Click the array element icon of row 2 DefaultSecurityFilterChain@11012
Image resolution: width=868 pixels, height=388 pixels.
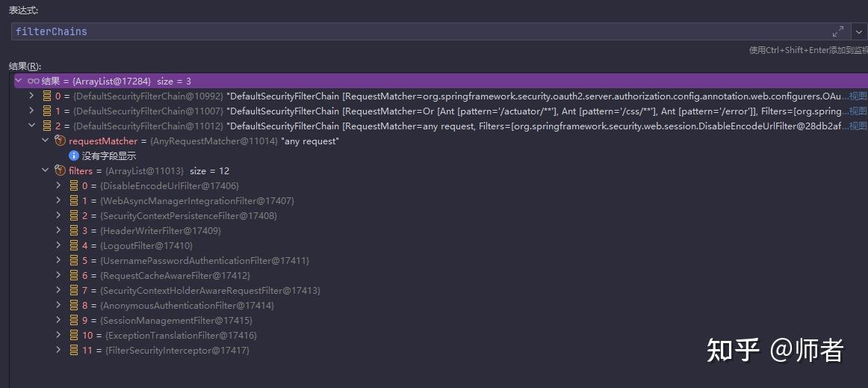point(47,126)
